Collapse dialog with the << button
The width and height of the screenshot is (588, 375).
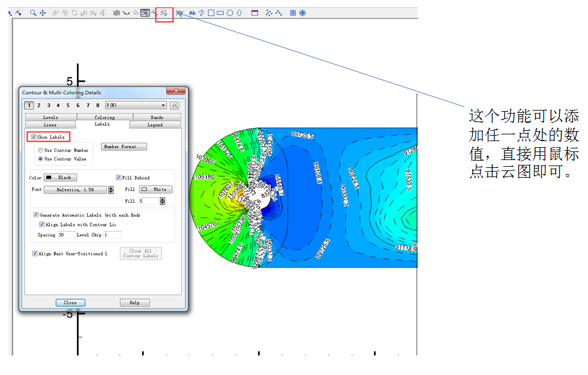click(x=174, y=106)
